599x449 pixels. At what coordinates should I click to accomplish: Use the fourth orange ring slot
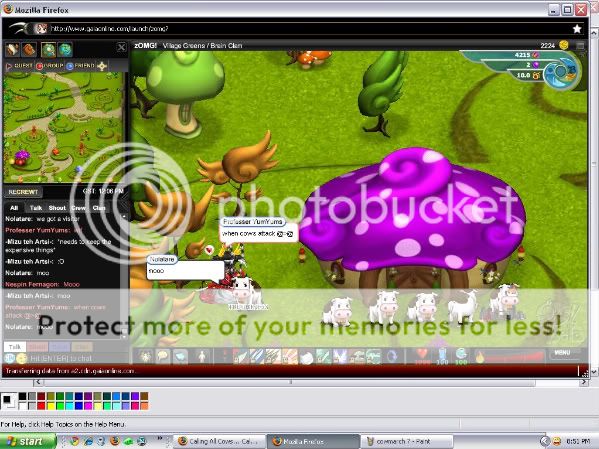290,357
